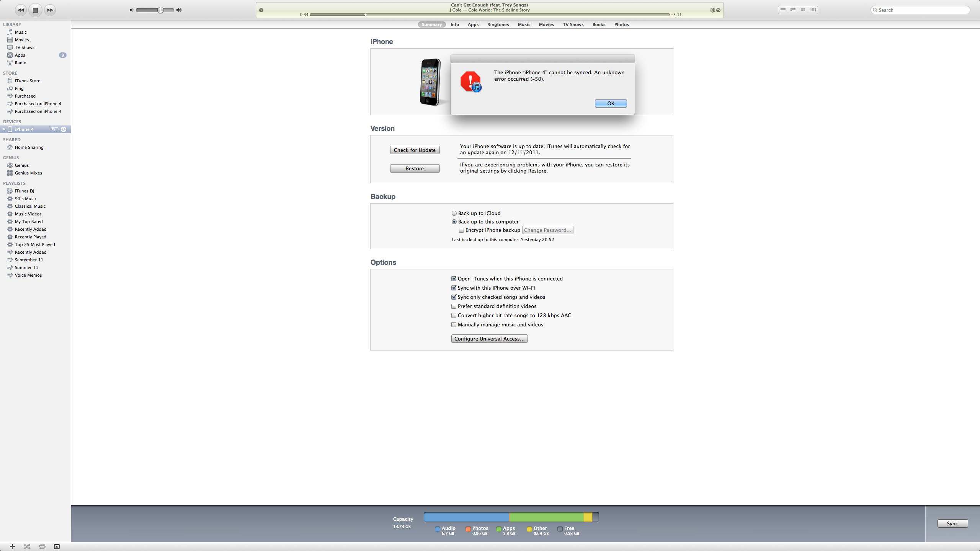This screenshot has width=980, height=551.
Task: Skip forward to the next track
Action: 50,10
